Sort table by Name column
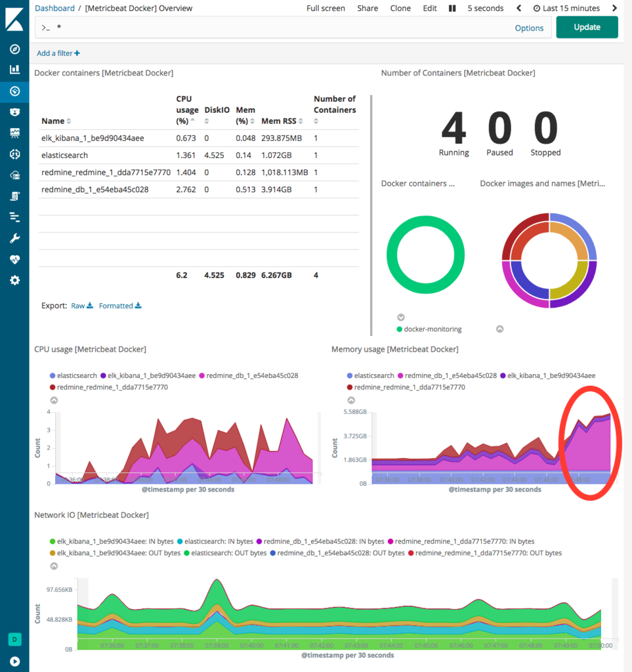Screen dimensions: 632x672 [x=56, y=121]
